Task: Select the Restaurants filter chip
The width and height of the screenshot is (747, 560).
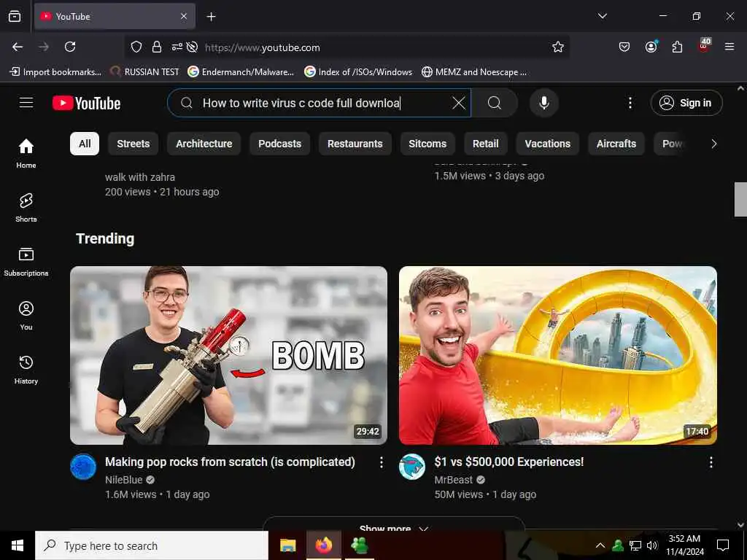Action: pyautogui.click(x=355, y=144)
